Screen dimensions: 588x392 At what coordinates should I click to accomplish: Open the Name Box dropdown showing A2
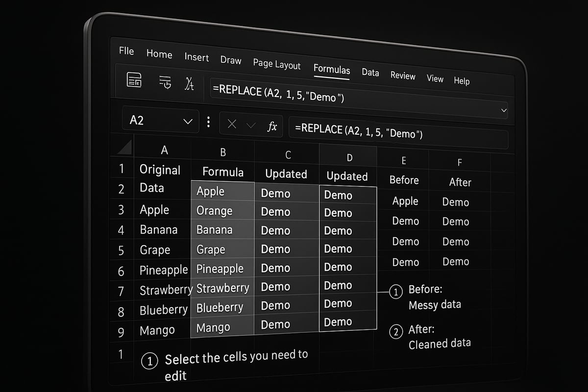click(x=188, y=120)
